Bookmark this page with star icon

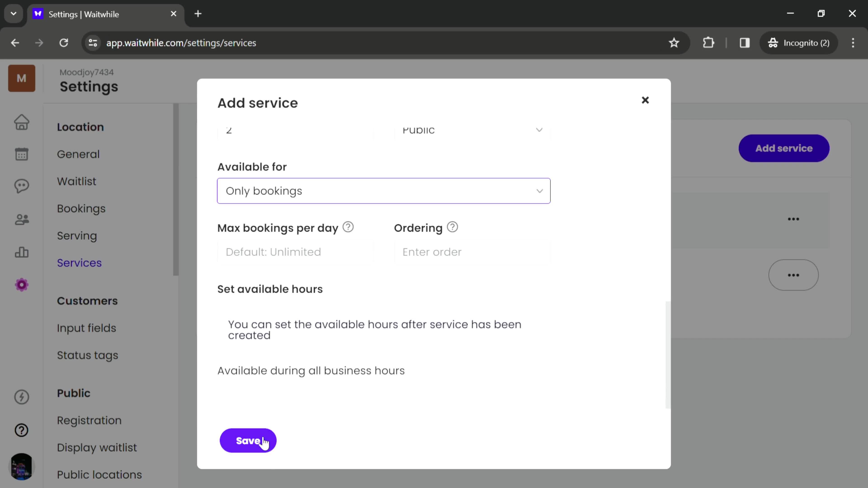[x=674, y=43]
